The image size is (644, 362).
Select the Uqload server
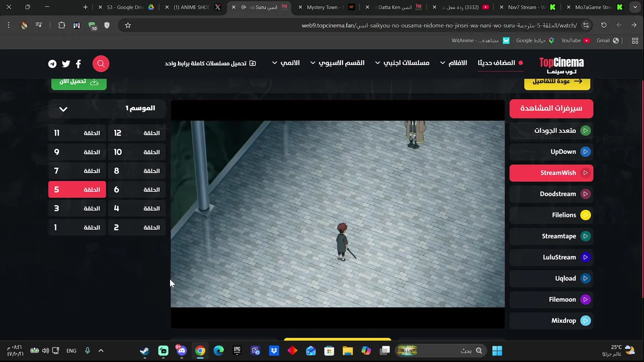[551, 279]
